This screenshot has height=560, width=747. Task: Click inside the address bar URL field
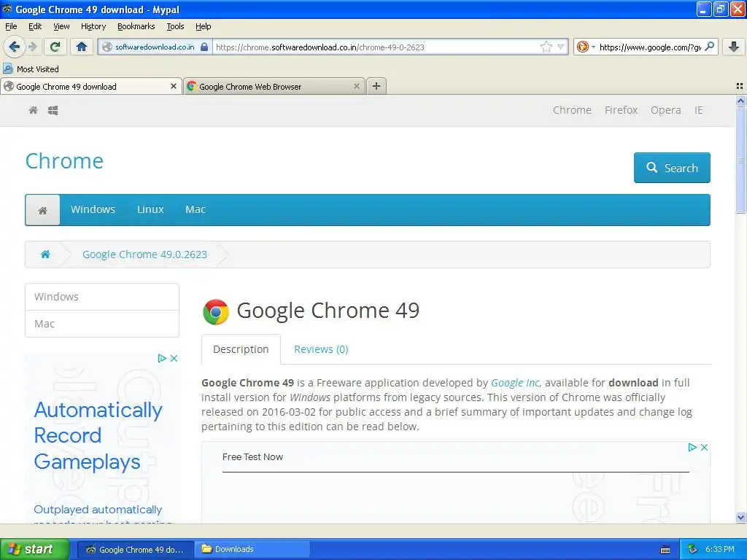click(x=376, y=47)
